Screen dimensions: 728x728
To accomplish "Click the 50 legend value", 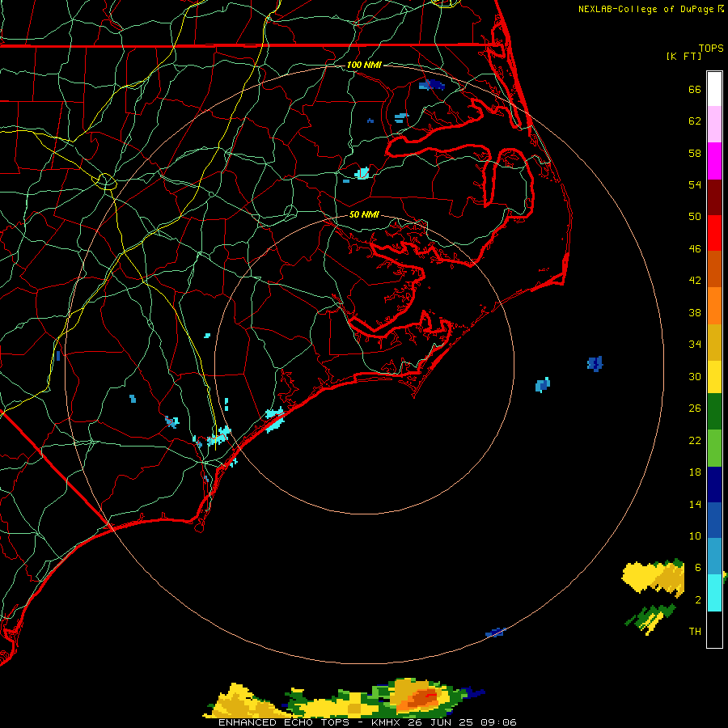I will coord(695,217).
